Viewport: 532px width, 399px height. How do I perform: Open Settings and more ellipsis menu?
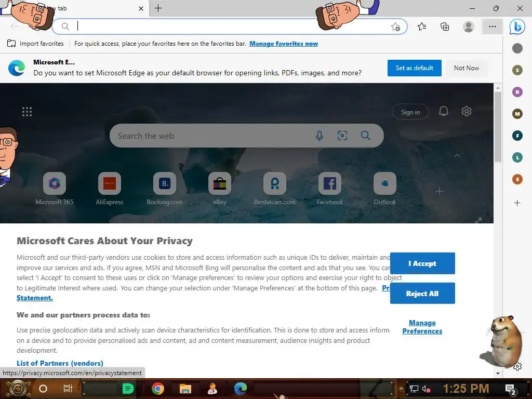[x=493, y=26]
